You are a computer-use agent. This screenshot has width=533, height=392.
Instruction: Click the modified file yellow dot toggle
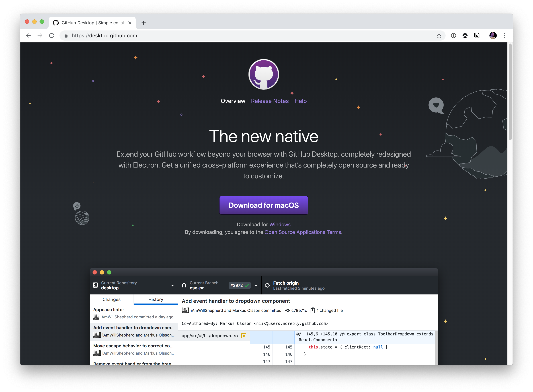pyautogui.click(x=245, y=335)
